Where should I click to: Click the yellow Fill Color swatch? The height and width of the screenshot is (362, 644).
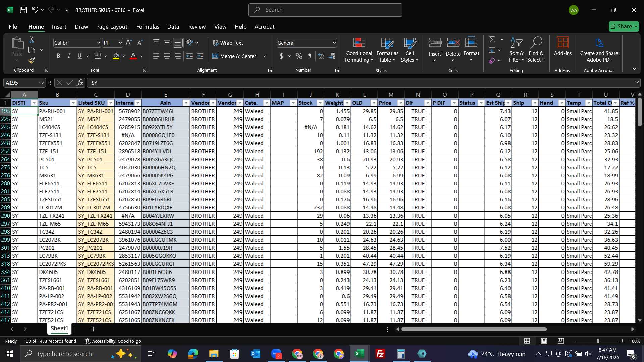pos(116,56)
